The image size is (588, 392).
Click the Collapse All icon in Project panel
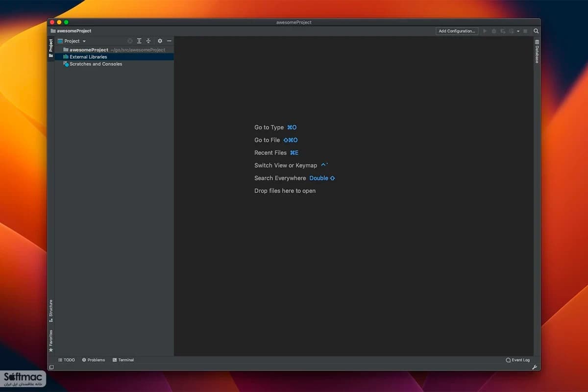(148, 41)
